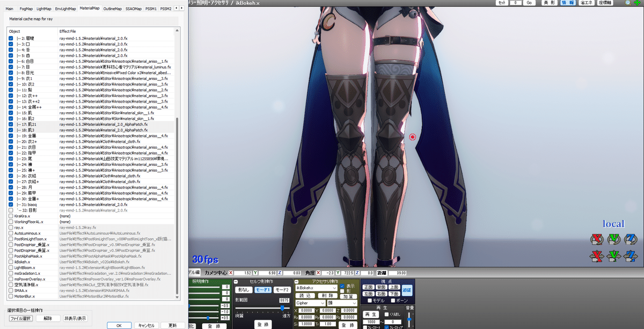This screenshot has height=329, width=644.
Task: Switch to the OutlineMap tab
Action: coord(112,8)
